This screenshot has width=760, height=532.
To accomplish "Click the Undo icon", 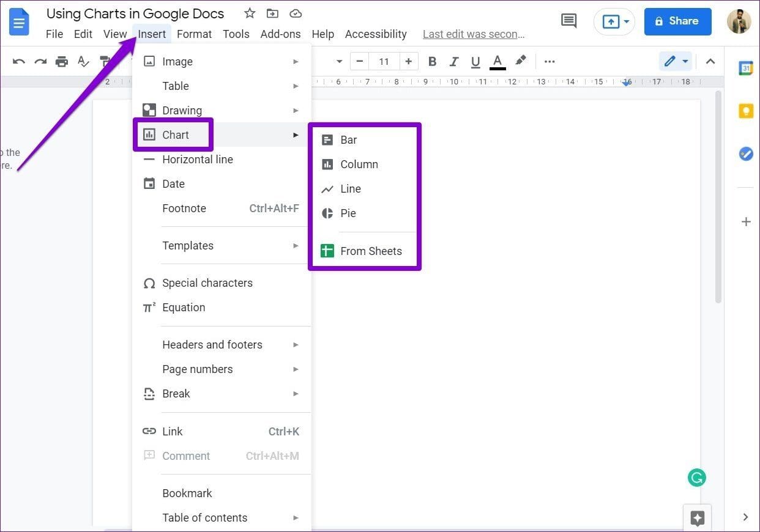I will [x=19, y=61].
